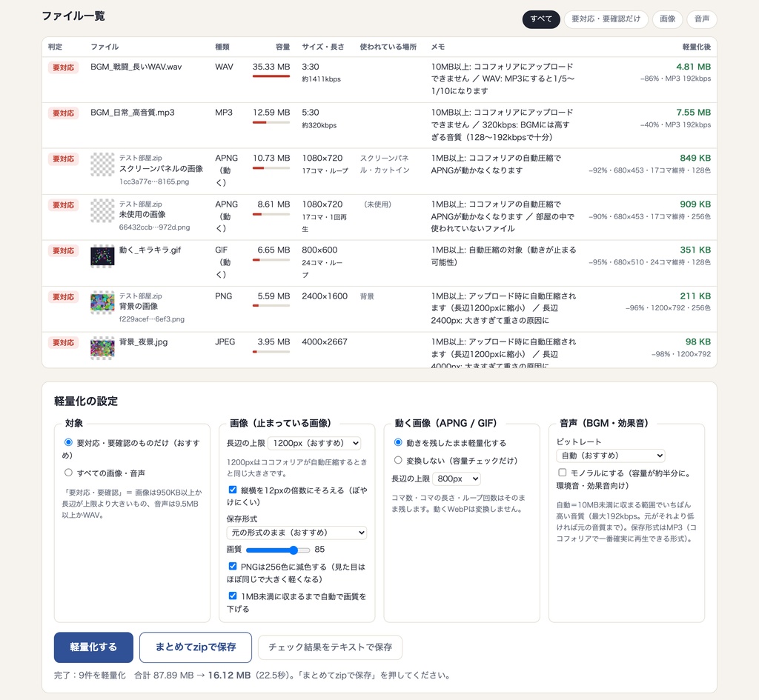Open thumbnail of 背景の画像
Viewport: 759px width, 700px height.
(102, 302)
